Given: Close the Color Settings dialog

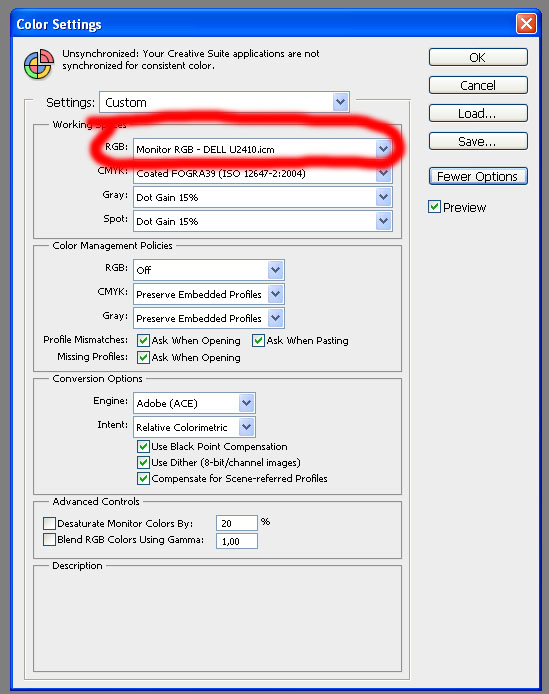Looking at the screenshot, I should [x=526, y=23].
